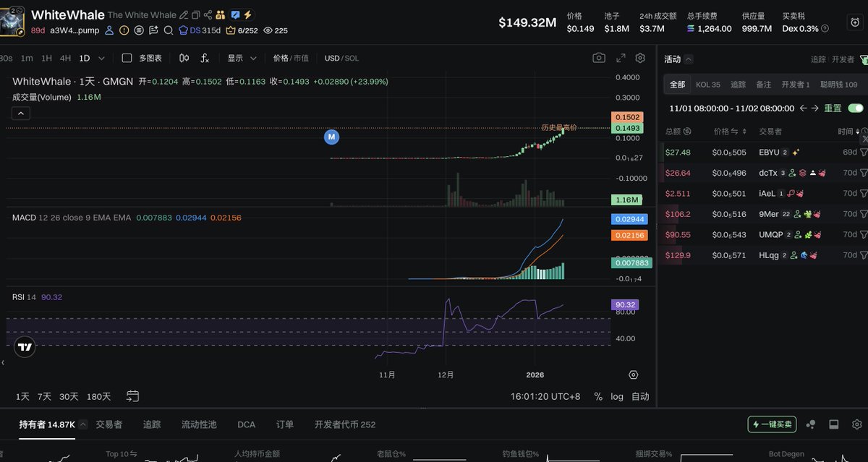Click the bubble map icon beside 一键买卖
The width and height of the screenshot is (868, 462).
coord(811,424)
